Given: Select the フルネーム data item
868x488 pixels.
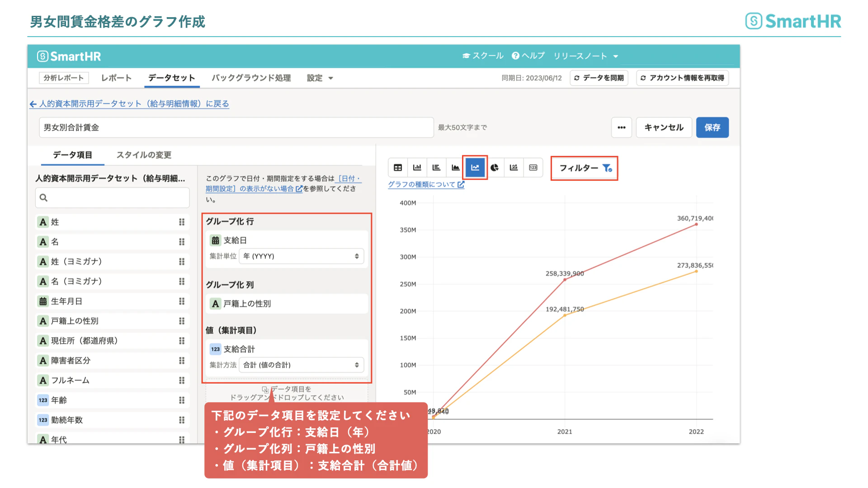Looking at the screenshot, I should pos(113,380).
